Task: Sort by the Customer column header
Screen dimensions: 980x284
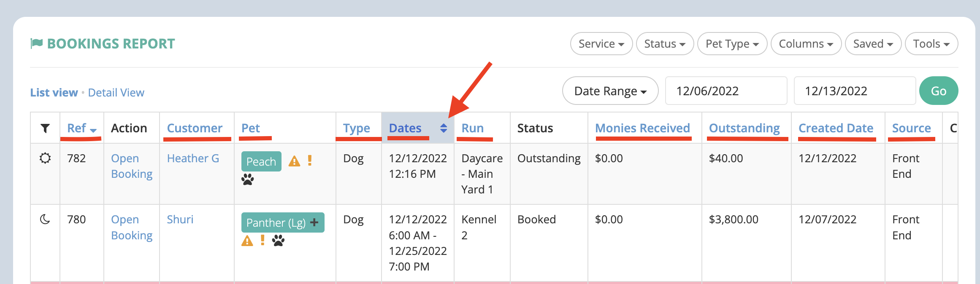Action: click(x=195, y=128)
